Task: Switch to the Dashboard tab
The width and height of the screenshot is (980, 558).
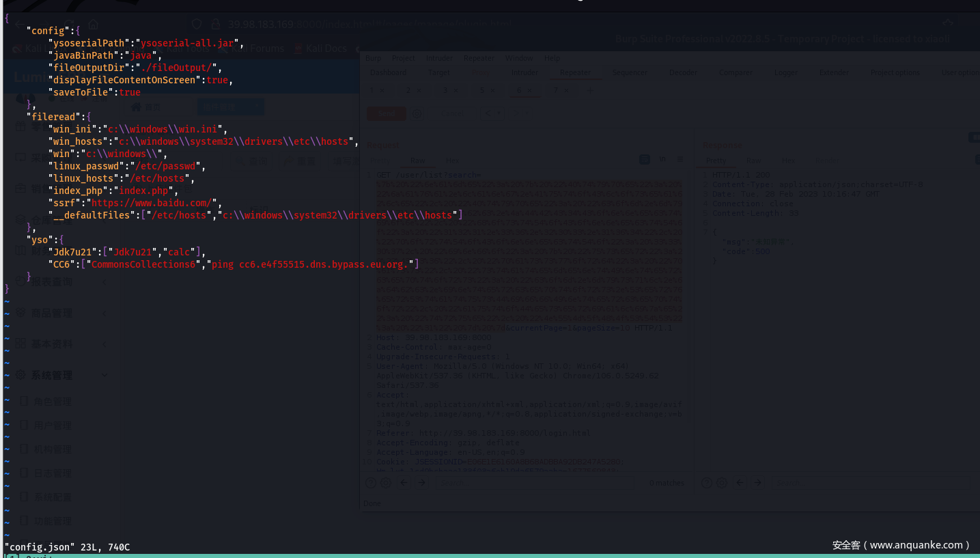Action: pyautogui.click(x=388, y=72)
